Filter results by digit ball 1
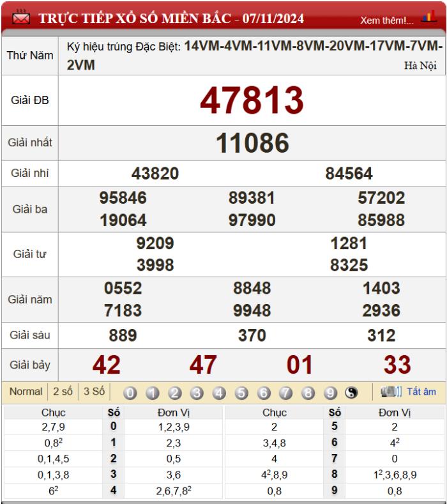The image size is (447, 504). click(153, 393)
